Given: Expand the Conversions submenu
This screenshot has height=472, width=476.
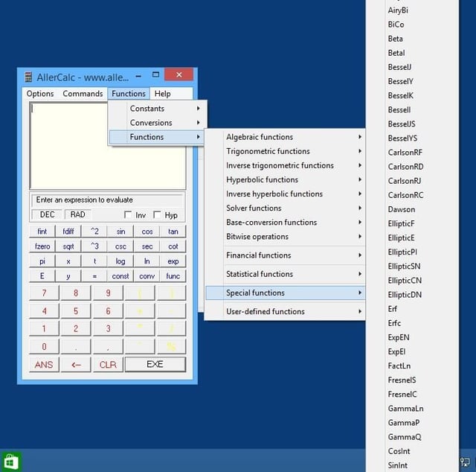Looking at the screenshot, I should click(158, 123).
